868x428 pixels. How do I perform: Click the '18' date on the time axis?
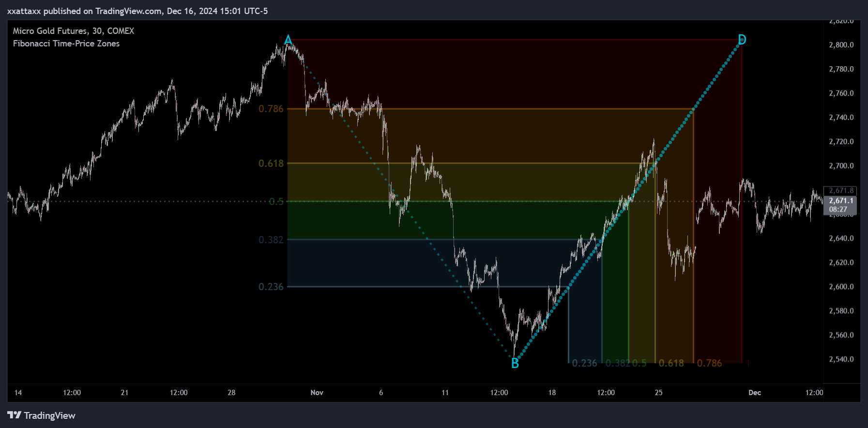(552, 393)
